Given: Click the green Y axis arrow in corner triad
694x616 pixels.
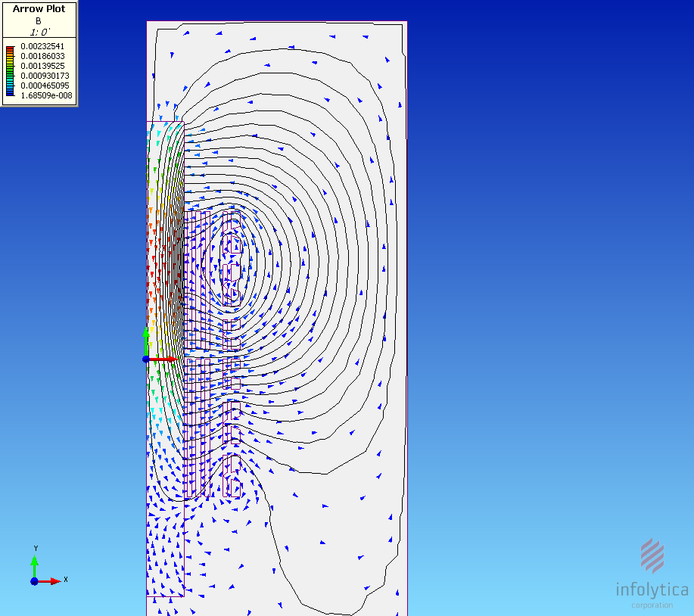Looking at the screenshot, I should pyautogui.click(x=34, y=564).
